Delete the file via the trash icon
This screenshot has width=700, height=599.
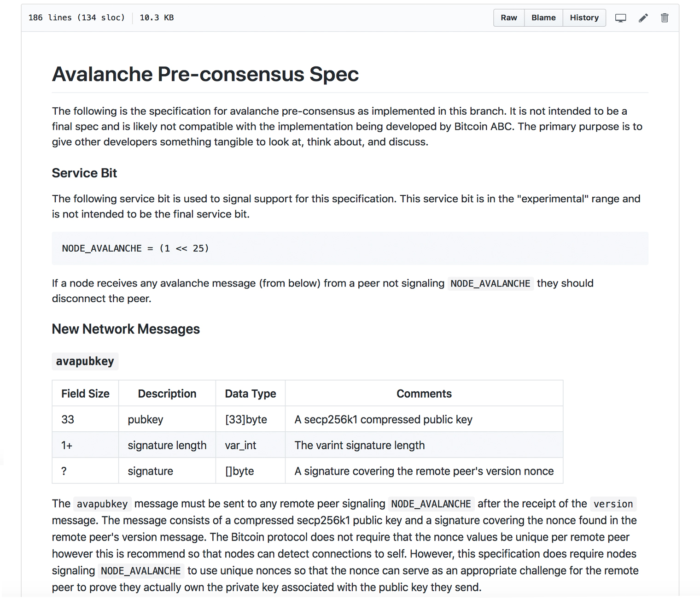tap(665, 18)
